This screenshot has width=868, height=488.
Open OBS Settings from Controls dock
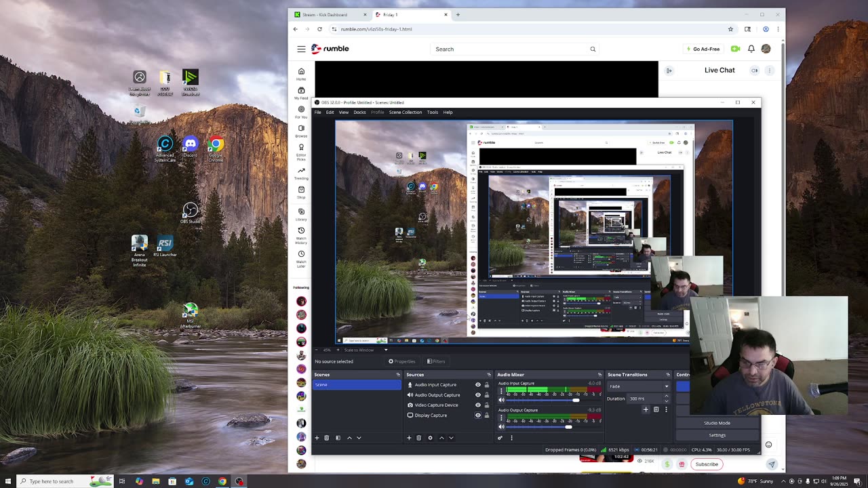point(717,435)
